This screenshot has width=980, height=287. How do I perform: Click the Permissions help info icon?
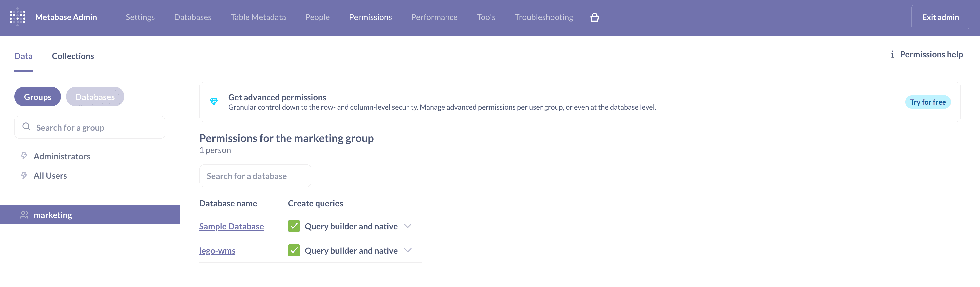point(892,54)
